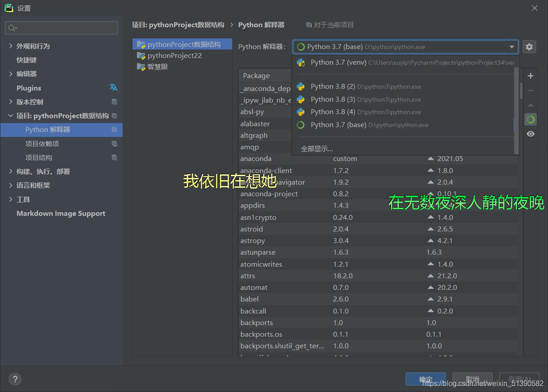Select the anaconda-client package row
The height and width of the screenshot is (392, 548).
[379, 170]
